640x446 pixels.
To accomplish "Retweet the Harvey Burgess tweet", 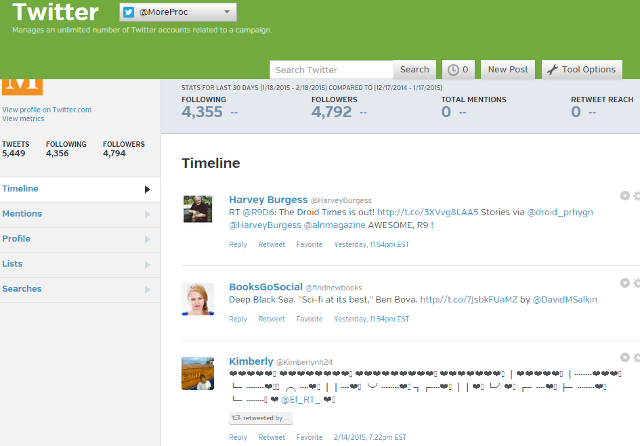I will [272, 244].
